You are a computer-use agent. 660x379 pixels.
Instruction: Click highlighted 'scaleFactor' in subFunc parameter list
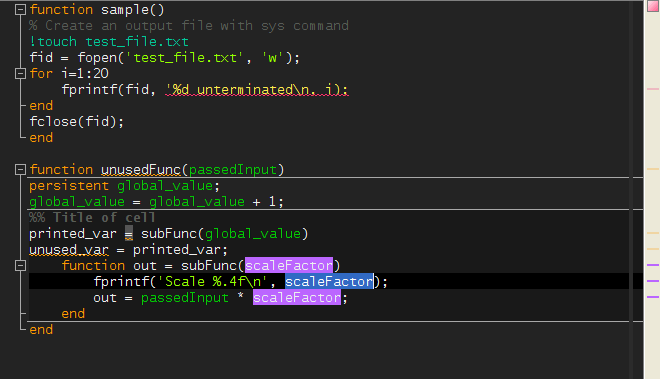pyautogui.click(x=289, y=266)
